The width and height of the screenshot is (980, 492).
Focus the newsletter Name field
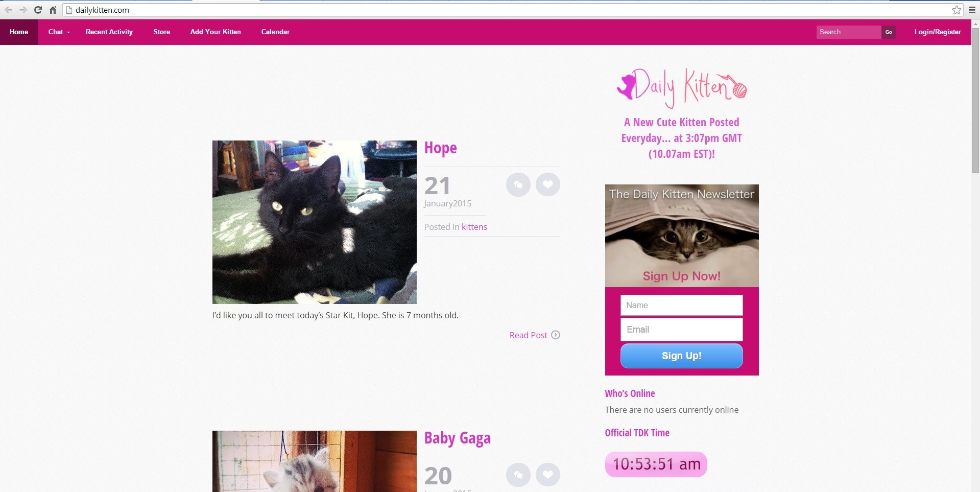click(x=682, y=305)
